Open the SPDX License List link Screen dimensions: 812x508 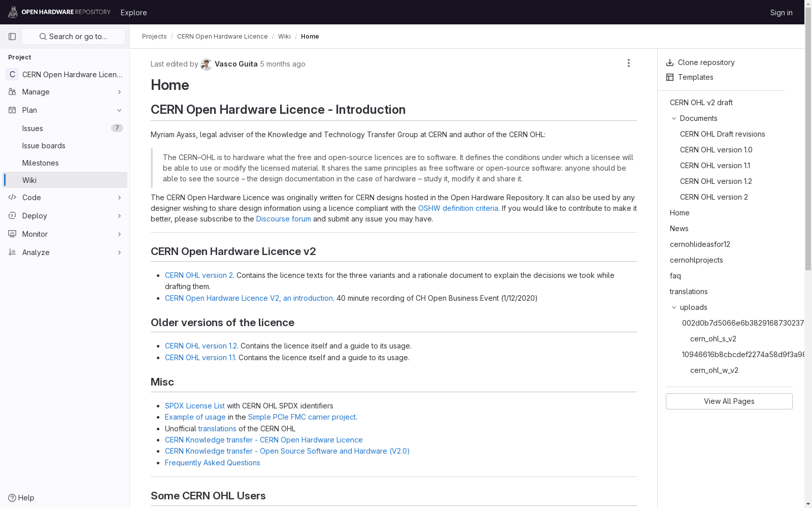pyautogui.click(x=195, y=406)
